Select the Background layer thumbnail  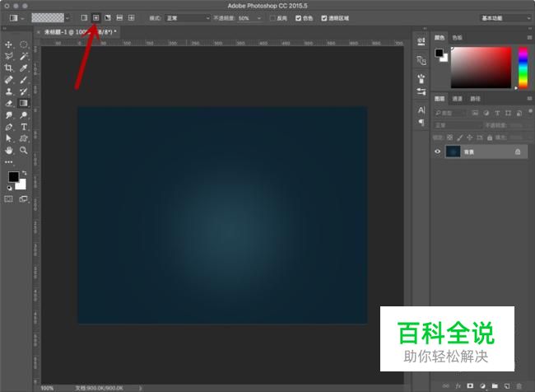(454, 152)
